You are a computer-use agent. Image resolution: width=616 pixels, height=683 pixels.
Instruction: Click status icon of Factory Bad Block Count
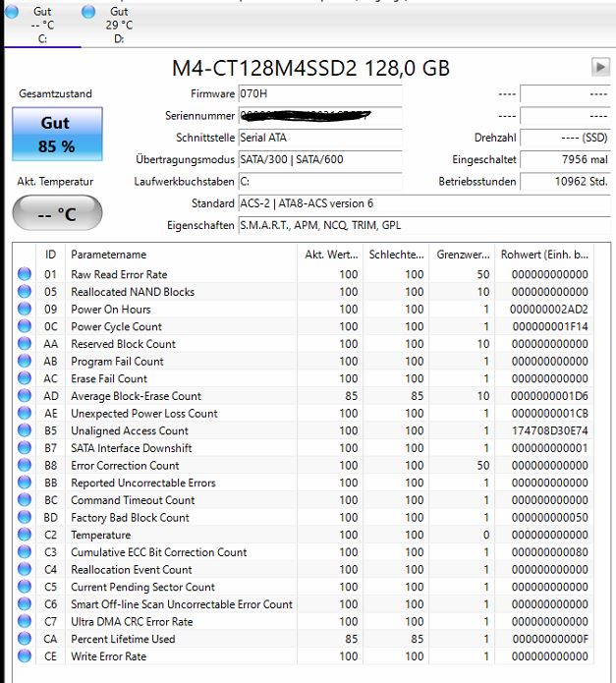pos(25,517)
